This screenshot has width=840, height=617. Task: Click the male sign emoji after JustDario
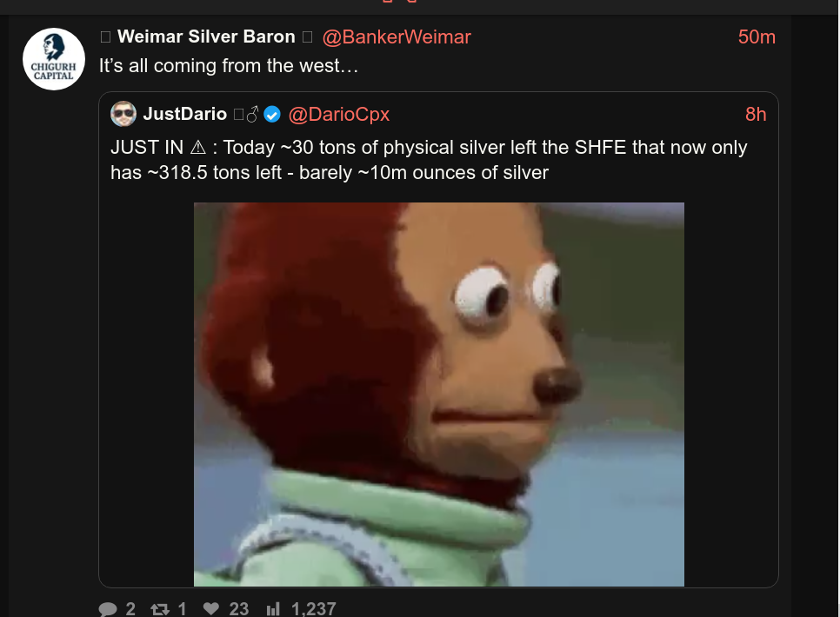coord(253,114)
